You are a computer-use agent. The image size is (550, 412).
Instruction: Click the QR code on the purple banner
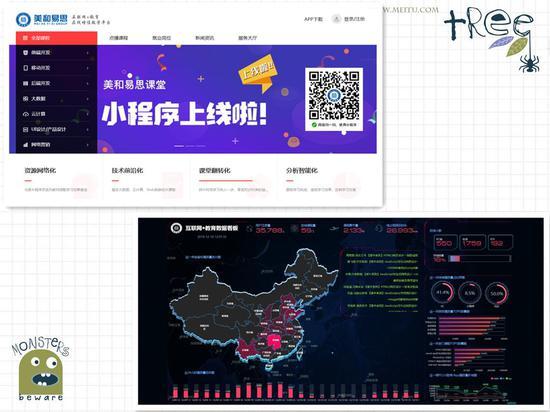point(334,96)
